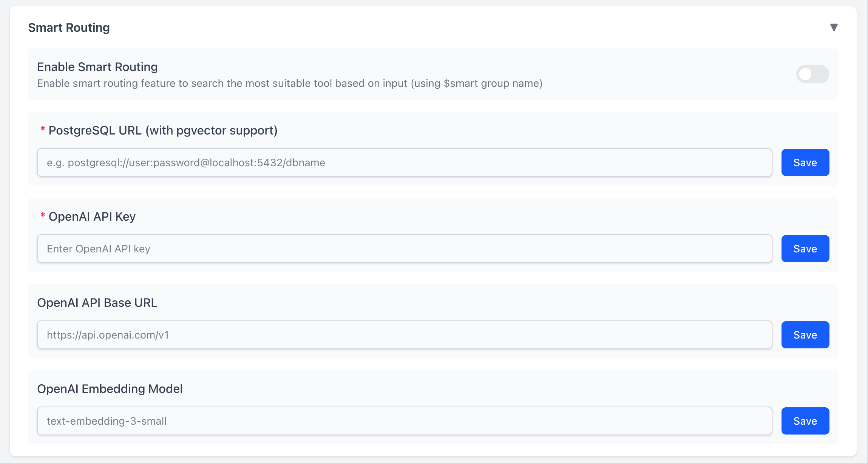Click the red asterisk beside OpenAI API Key

43,216
